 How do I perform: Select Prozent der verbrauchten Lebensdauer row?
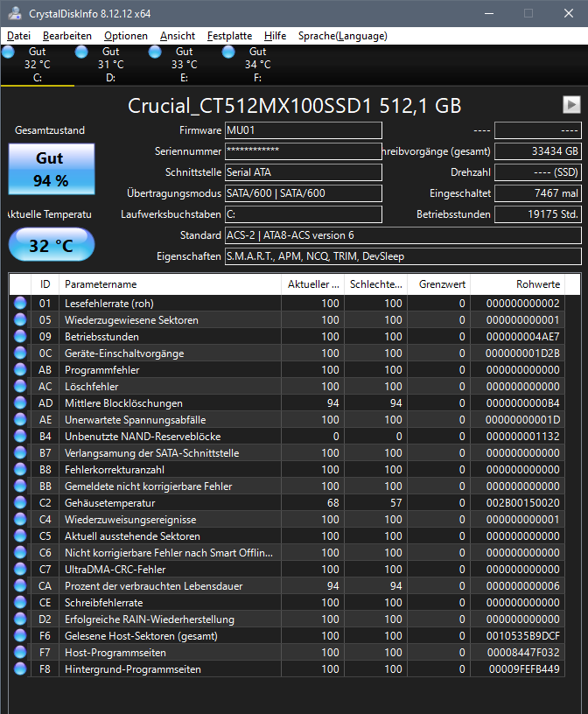287,586
